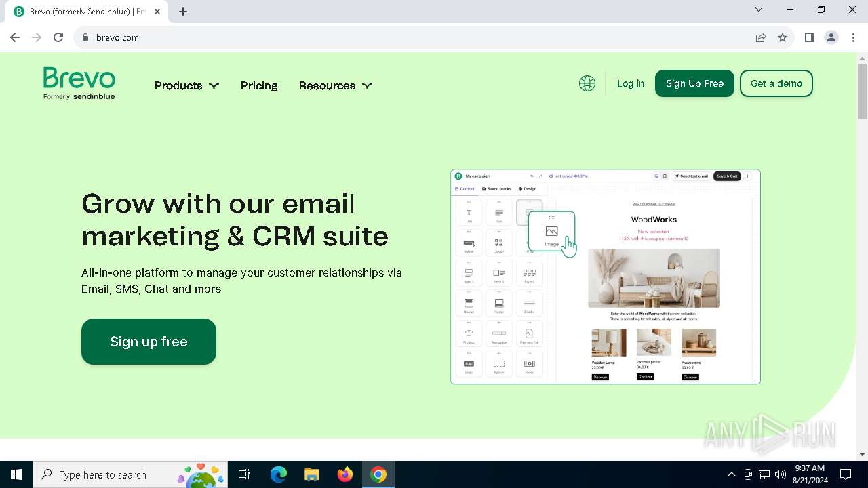Open the tab search chevron

[759, 9]
